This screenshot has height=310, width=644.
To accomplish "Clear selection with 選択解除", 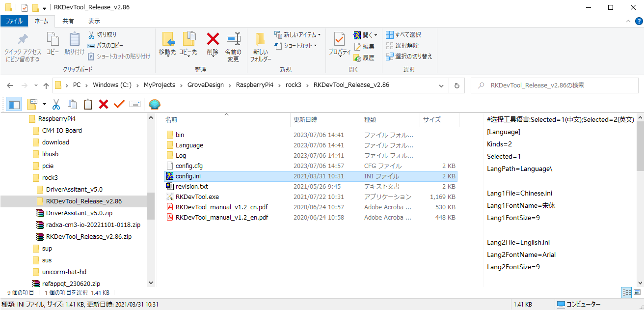I will [402, 46].
